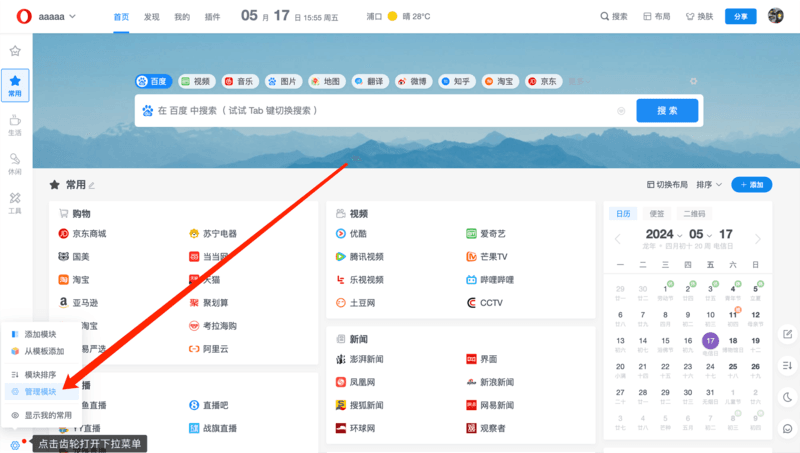Choose 显示我的常用 from popup menu
Image resolution: width=800 pixels, height=453 pixels.
[x=41, y=415]
